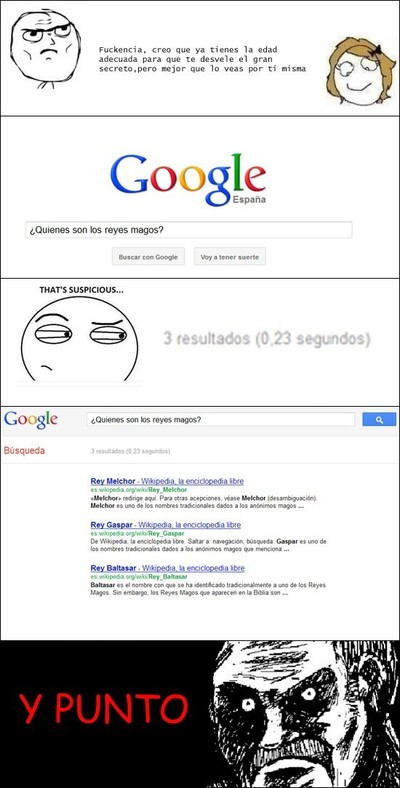This screenshot has height=788, width=400.
Task: Click the small Google logo in results header
Action: tap(31, 420)
